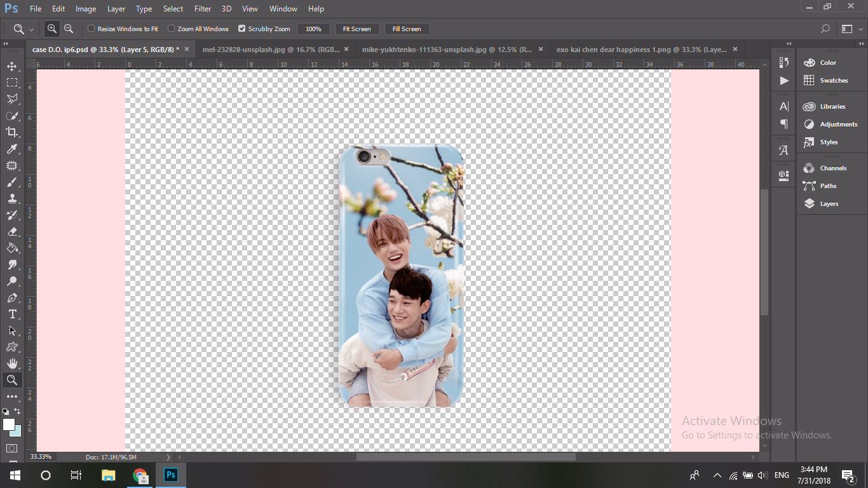
Task: Select the Horizontal Type tool
Action: click(12, 315)
